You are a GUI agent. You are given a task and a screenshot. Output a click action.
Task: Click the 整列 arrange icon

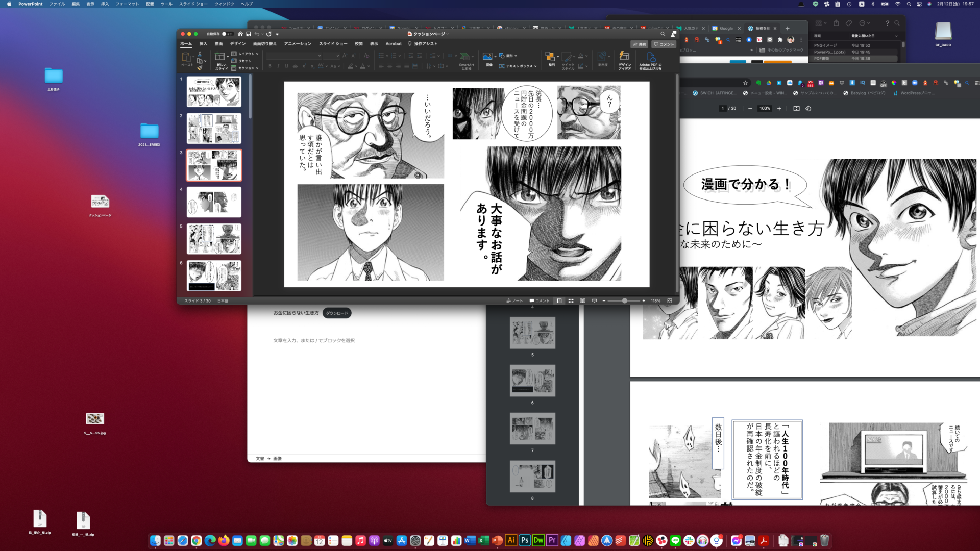[550, 56]
